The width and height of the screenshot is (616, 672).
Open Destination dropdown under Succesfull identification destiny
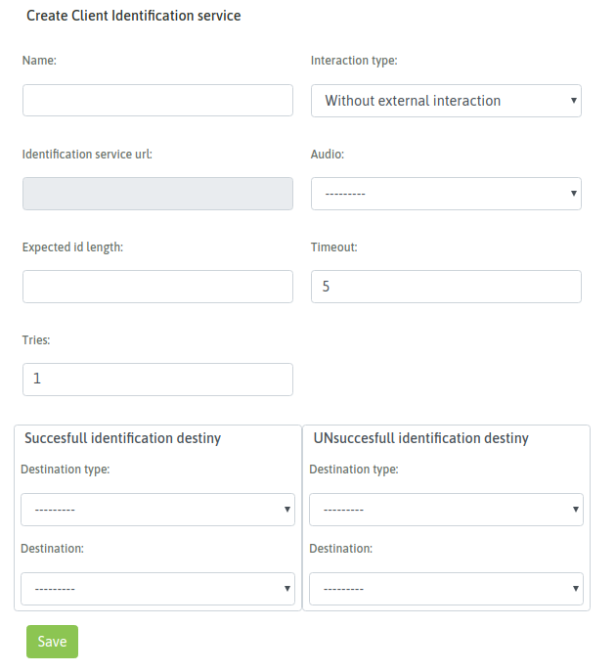[x=157, y=589]
